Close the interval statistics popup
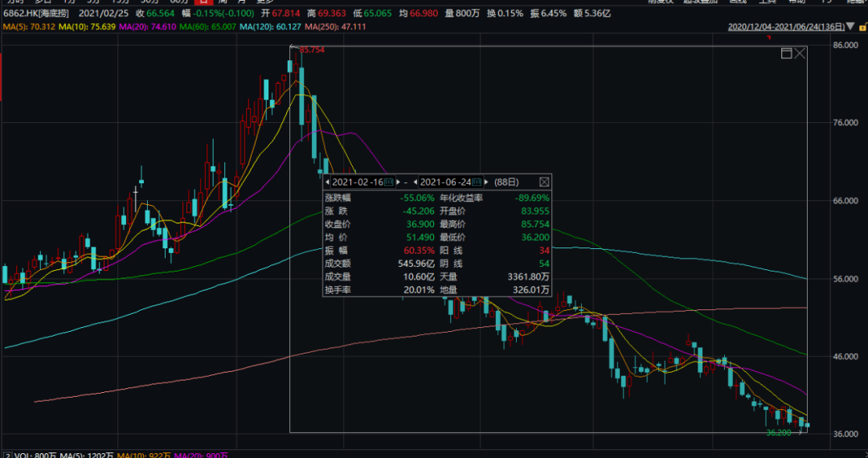Image resolution: width=868 pixels, height=458 pixels. [543, 182]
